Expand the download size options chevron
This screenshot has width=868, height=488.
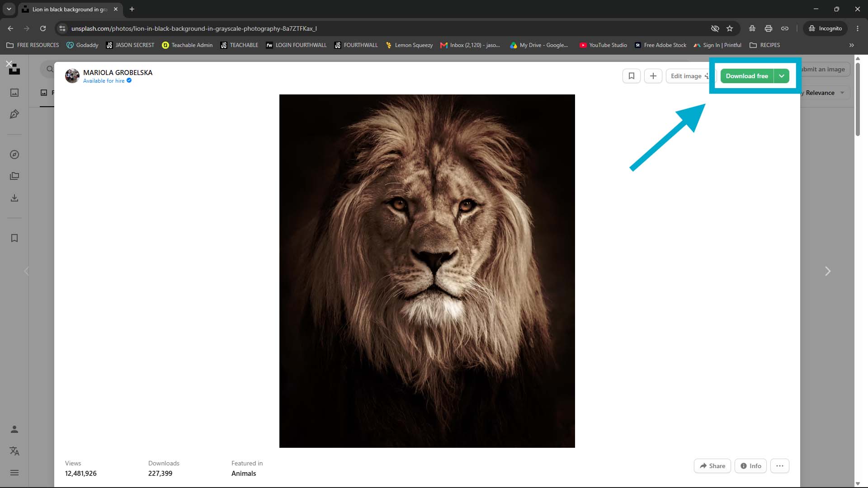[782, 76]
